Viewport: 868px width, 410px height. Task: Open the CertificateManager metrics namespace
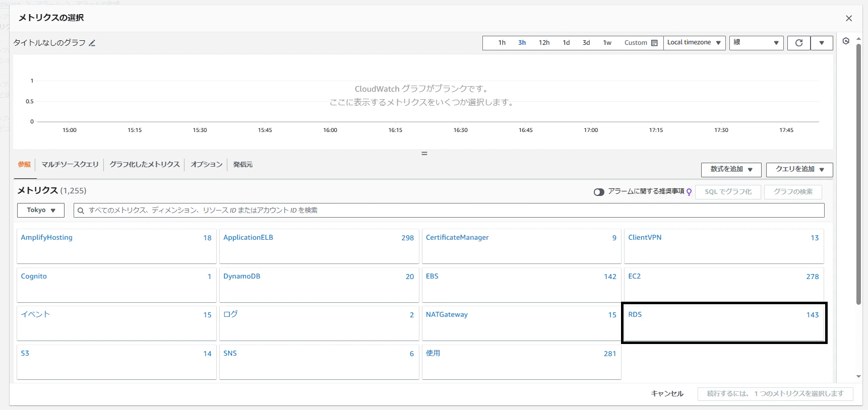pos(521,246)
